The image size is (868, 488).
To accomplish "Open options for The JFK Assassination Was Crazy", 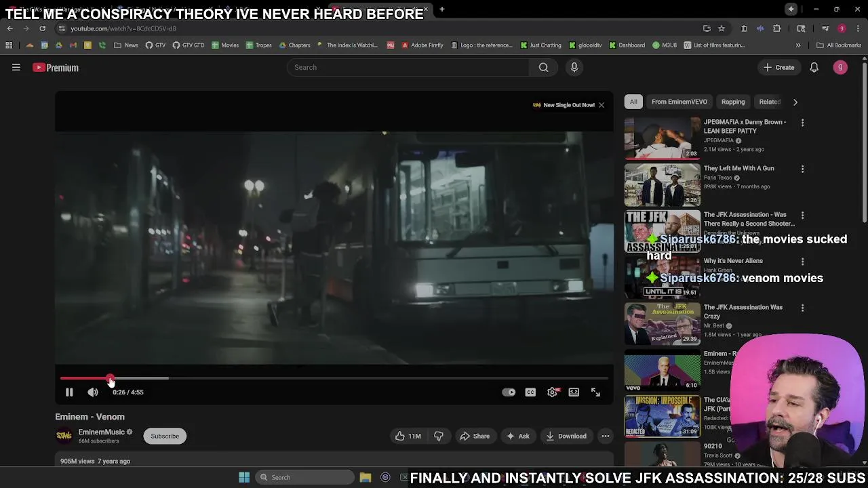I will (x=802, y=308).
